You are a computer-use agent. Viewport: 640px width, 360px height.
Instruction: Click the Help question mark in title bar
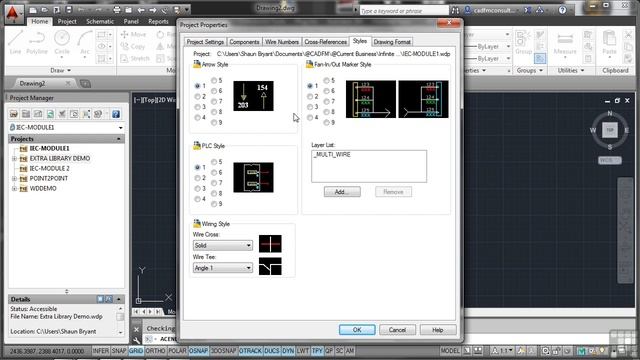(x=562, y=10)
